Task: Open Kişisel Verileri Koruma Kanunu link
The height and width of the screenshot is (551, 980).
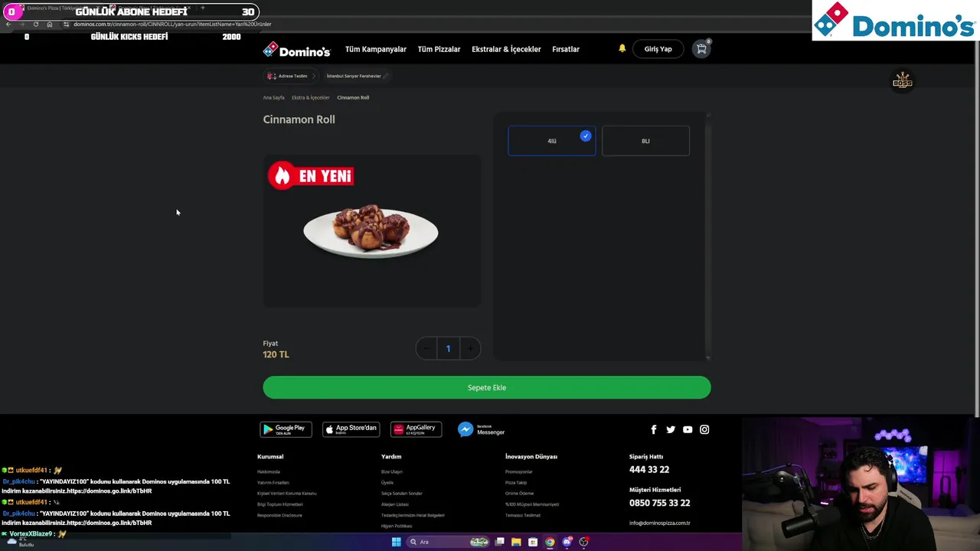Action: tap(287, 494)
